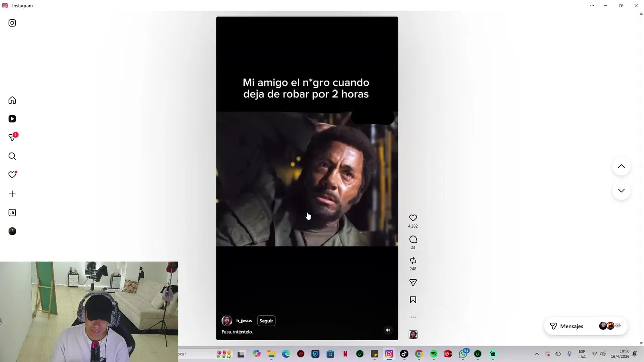Open Copilot from taskbar

point(257,354)
